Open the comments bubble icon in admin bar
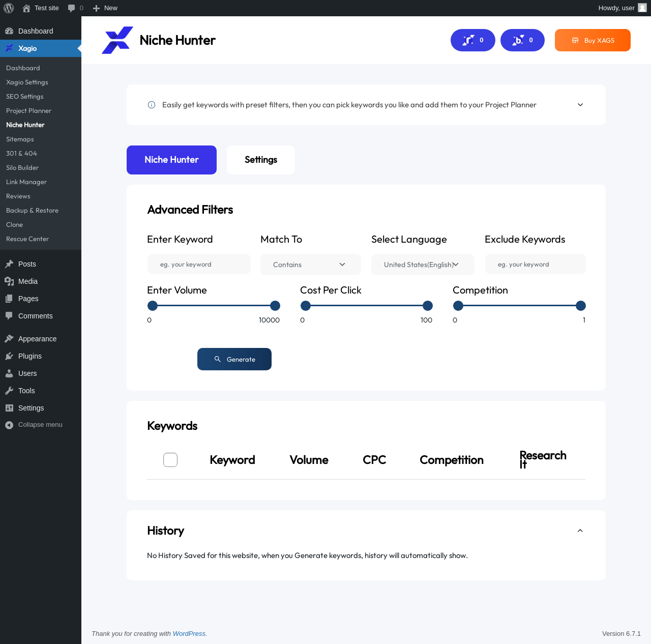The image size is (651, 644). point(72,8)
